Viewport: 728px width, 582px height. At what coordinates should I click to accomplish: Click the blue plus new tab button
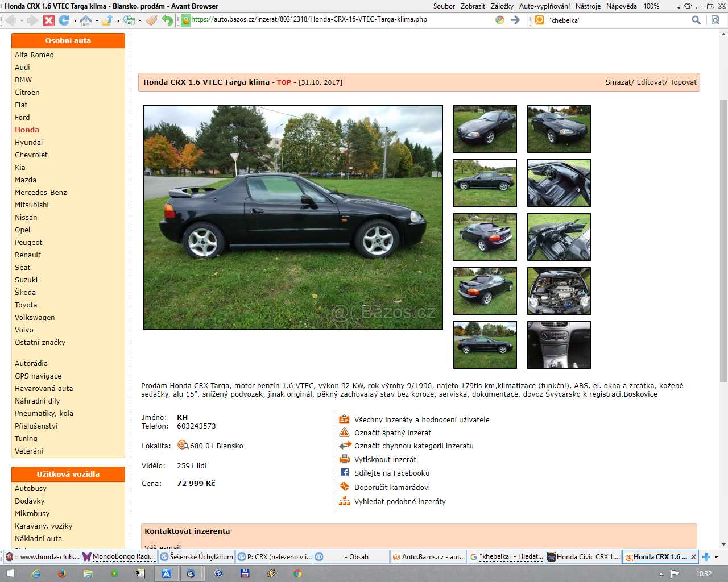pos(706,557)
